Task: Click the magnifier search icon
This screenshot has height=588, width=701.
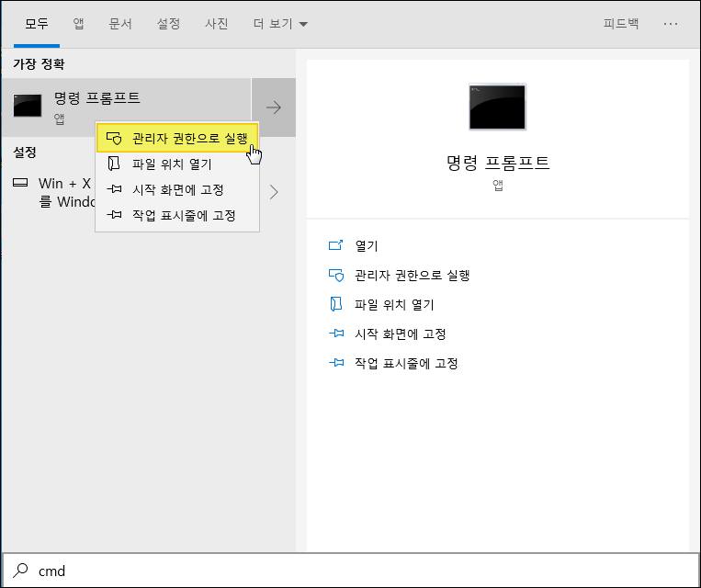Action: click(x=20, y=571)
